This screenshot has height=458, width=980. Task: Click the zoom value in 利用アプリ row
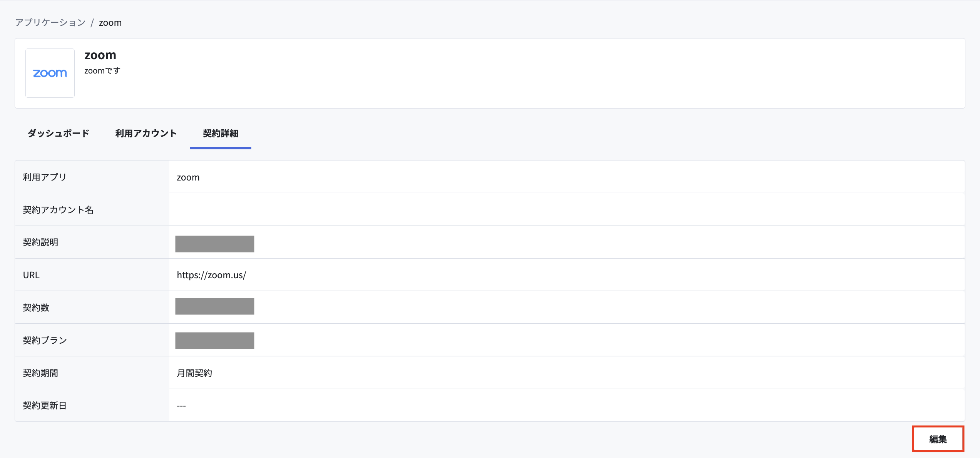(x=188, y=177)
